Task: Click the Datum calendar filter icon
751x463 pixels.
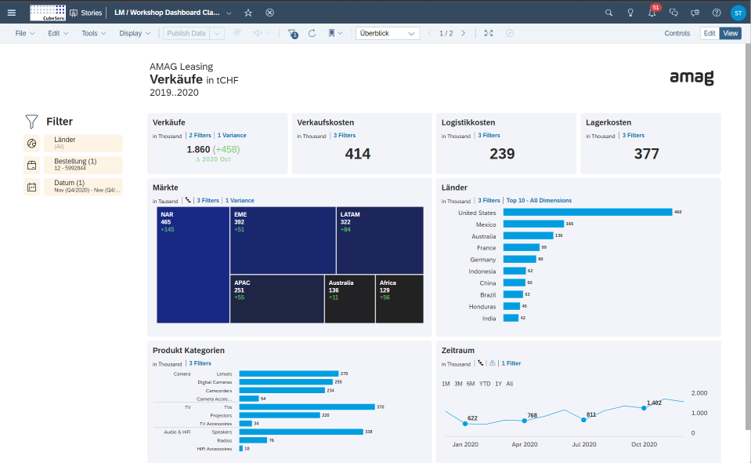Action: [32, 187]
